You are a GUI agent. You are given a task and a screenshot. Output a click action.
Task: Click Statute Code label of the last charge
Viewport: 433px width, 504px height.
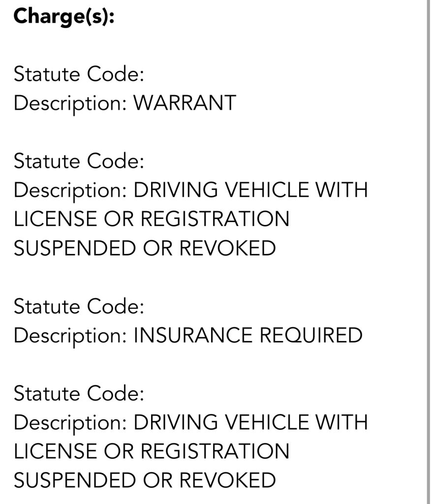point(79,394)
